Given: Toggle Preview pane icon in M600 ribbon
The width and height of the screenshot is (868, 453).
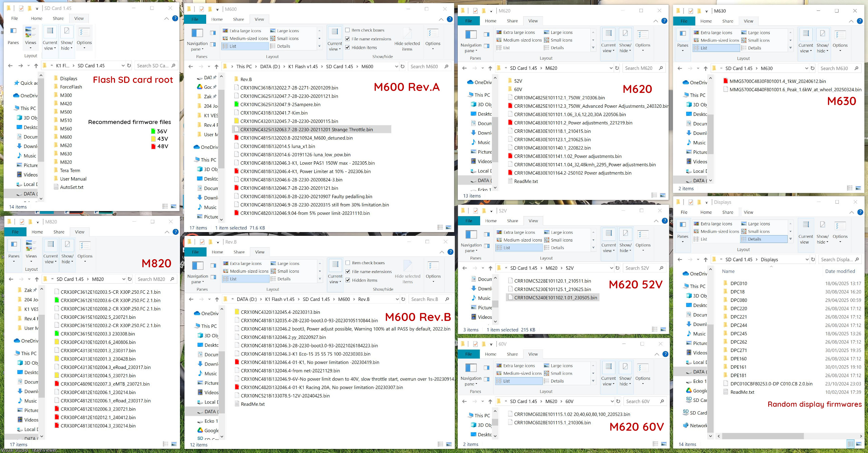Looking at the screenshot, I should 213,33.
